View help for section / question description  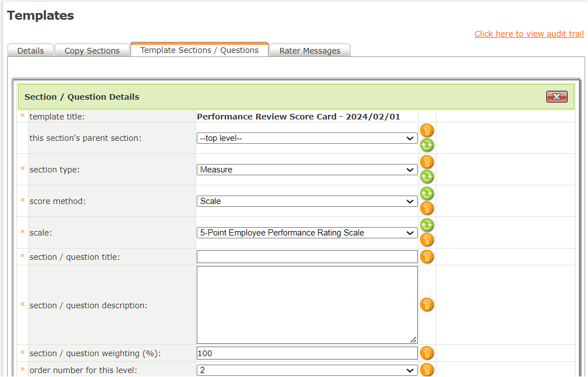click(x=427, y=305)
